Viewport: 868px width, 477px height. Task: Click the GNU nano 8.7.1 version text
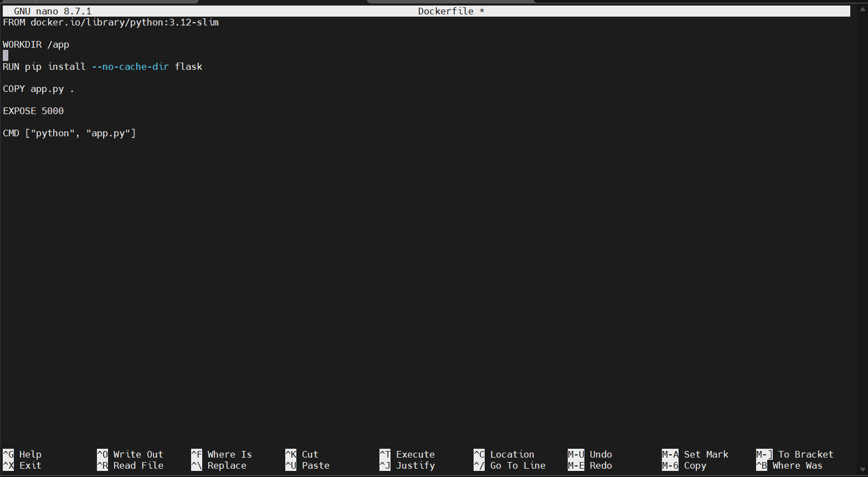pyautogui.click(x=53, y=11)
